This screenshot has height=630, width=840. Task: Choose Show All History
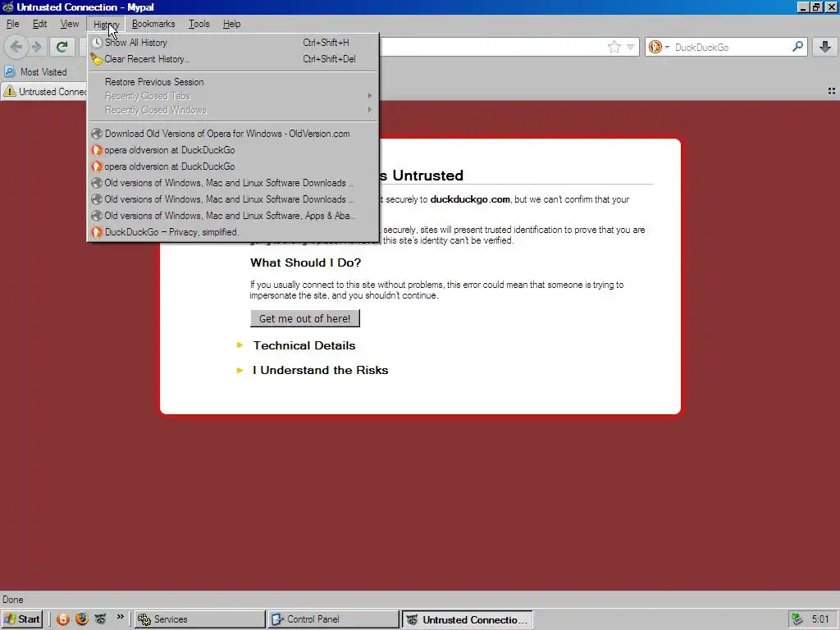click(x=233, y=43)
